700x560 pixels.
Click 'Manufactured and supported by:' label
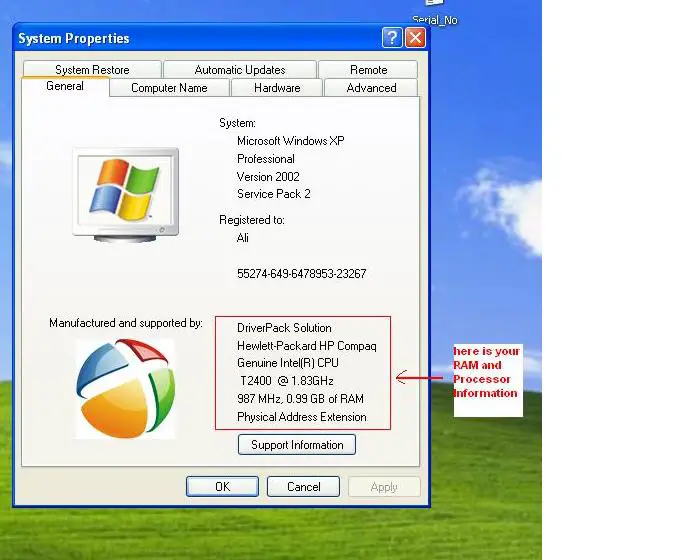coord(126,323)
